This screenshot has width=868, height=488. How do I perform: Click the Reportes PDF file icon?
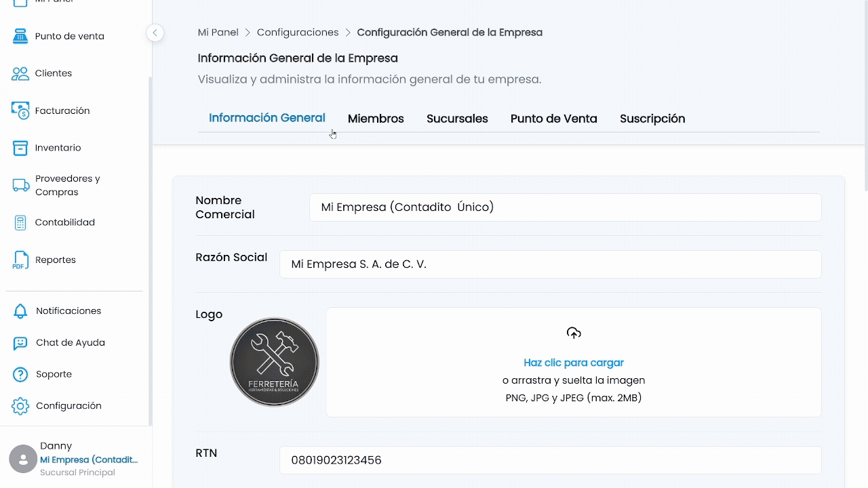(20, 260)
